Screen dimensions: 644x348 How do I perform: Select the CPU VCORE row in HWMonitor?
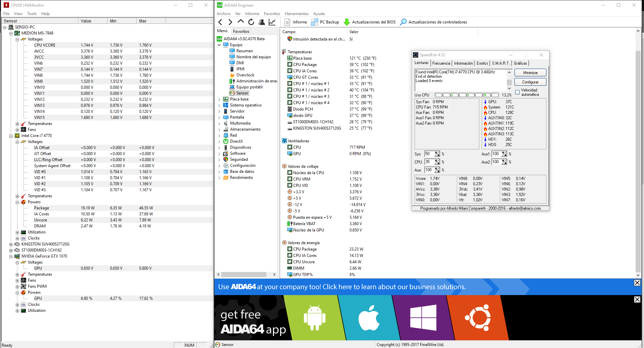tap(107, 45)
